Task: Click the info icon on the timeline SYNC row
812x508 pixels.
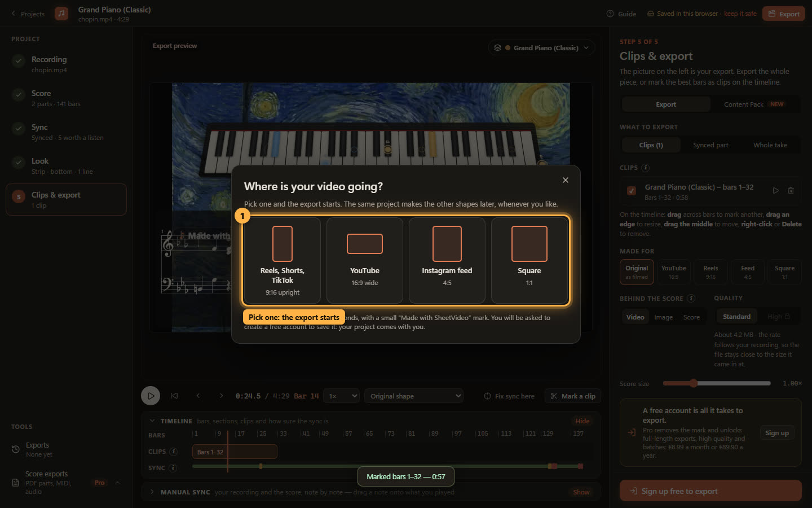Action: (173, 468)
